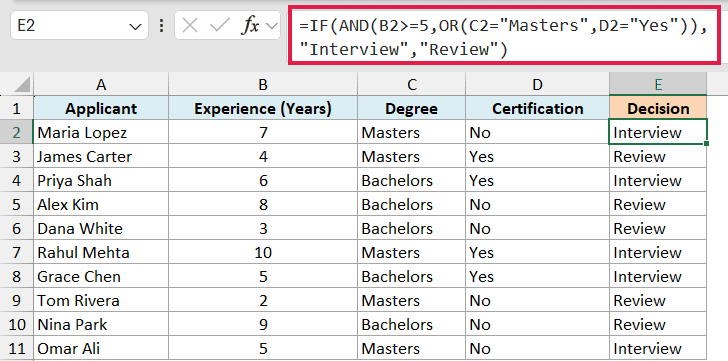Viewport: 728px width, 361px height.
Task: Select Nina Park's Review decision cell
Action: (x=658, y=324)
